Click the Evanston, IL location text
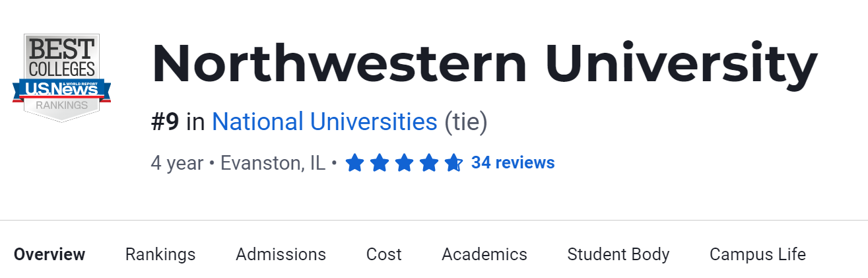The width and height of the screenshot is (868, 278). pyautogui.click(x=273, y=162)
